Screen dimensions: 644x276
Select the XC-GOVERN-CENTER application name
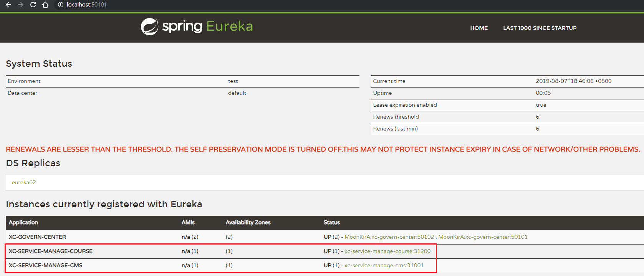click(x=37, y=237)
